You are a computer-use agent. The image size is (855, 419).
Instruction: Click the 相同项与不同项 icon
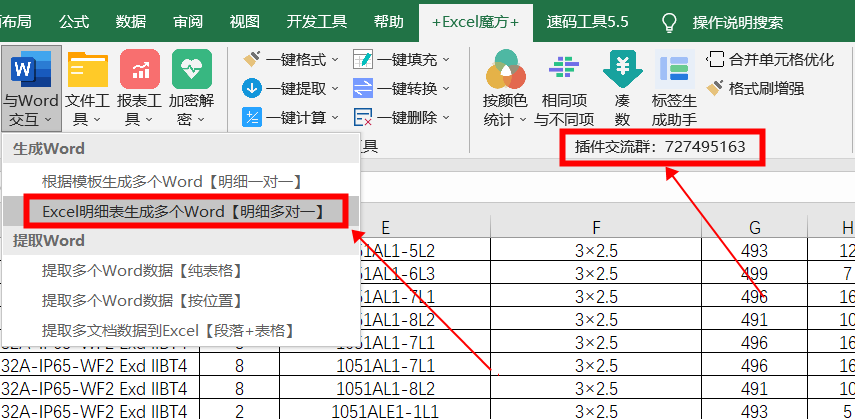tap(564, 69)
